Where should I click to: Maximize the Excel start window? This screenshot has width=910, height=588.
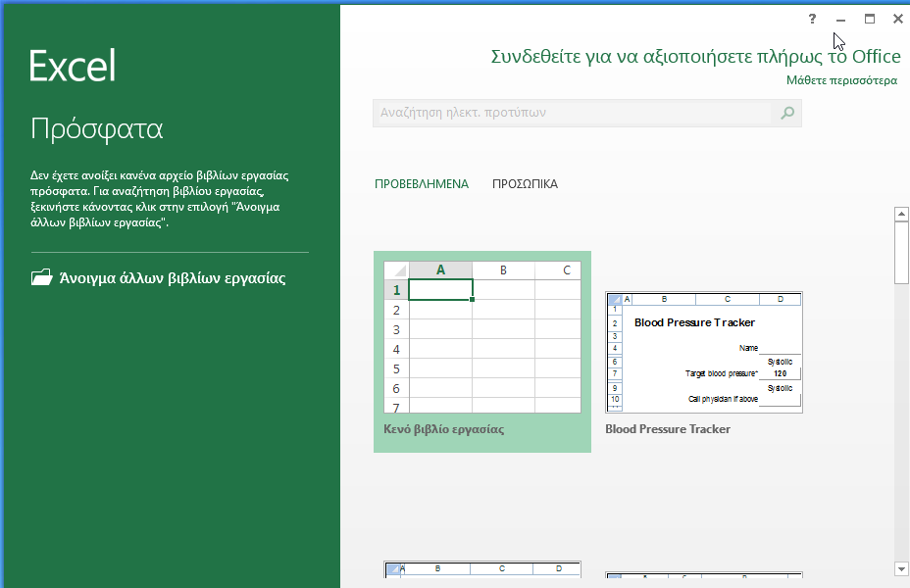coord(870,20)
